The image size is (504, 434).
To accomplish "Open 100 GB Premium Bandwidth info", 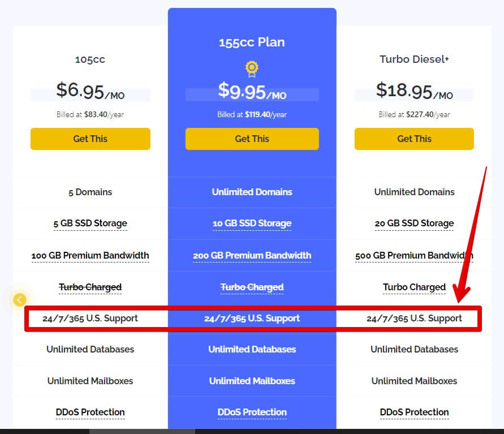I will (91, 255).
